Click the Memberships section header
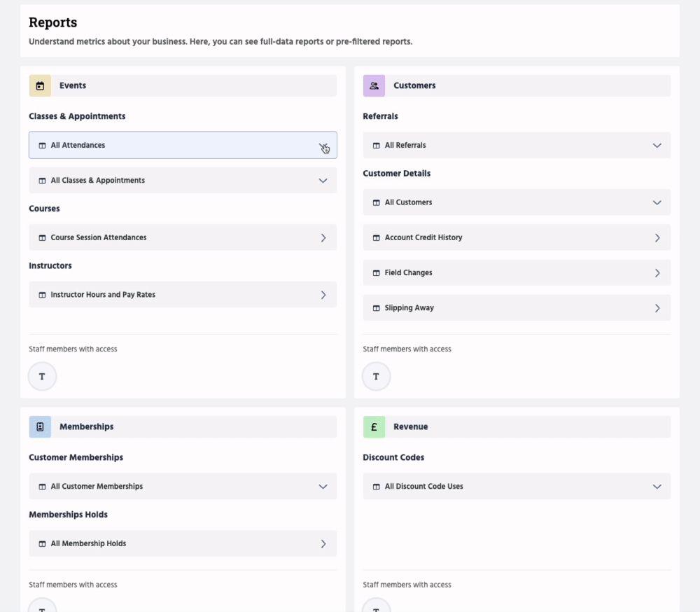This screenshot has height=612, width=700. point(86,426)
